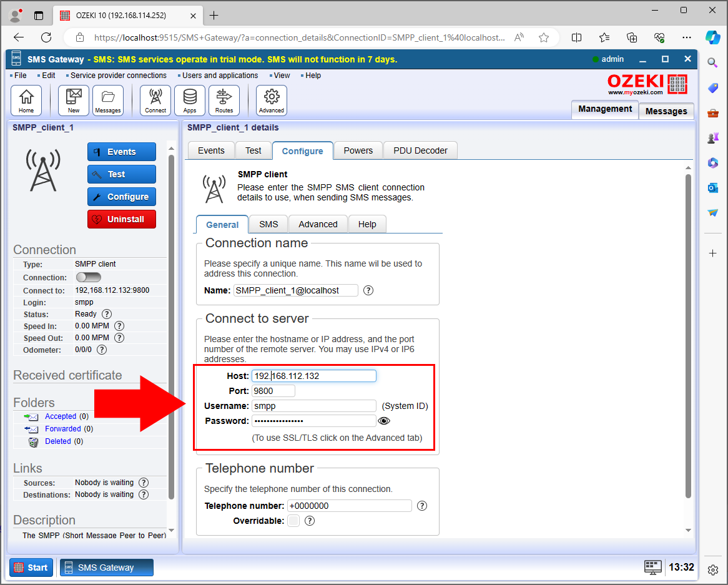Open the SMS configuration sub-tab
This screenshot has height=585, width=728.
[x=269, y=224]
